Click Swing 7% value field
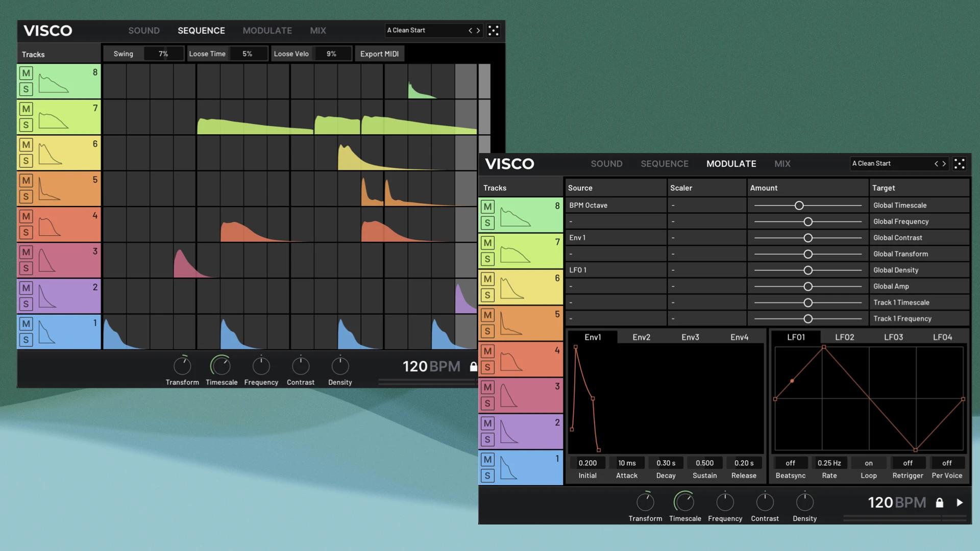980x551 pixels. [163, 54]
